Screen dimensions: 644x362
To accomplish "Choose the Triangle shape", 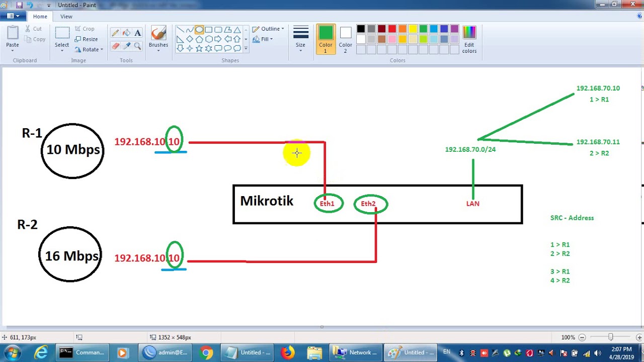I will [237, 30].
